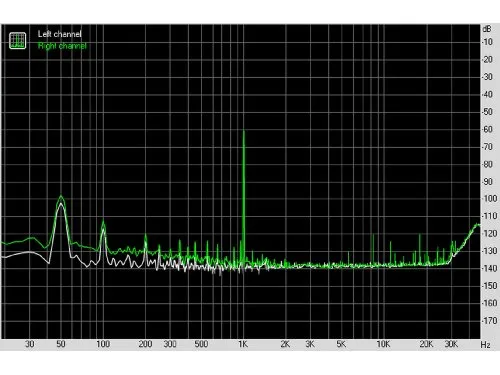
Task: Click the -100 dB axis label
Action: coord(489,199)
